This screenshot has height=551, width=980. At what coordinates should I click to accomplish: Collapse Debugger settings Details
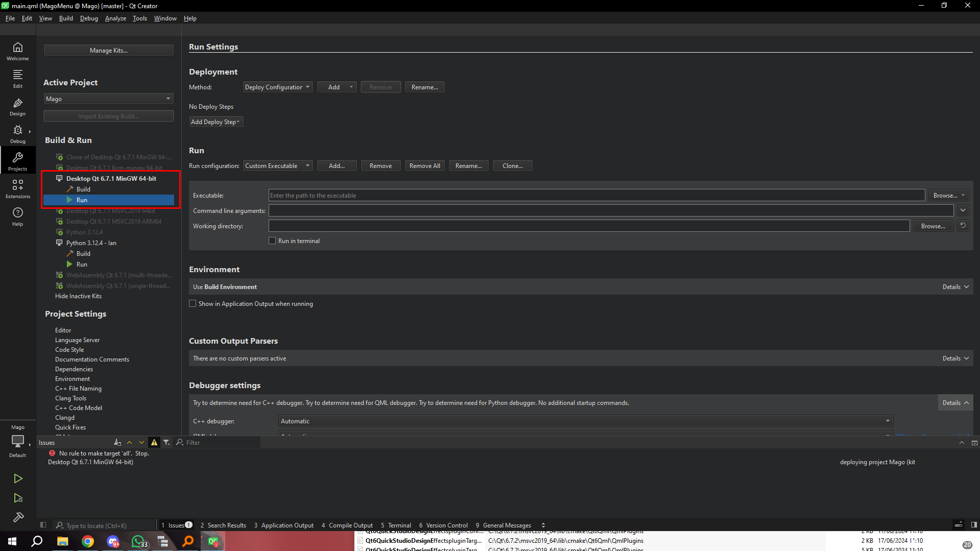(x=955, y=402)
